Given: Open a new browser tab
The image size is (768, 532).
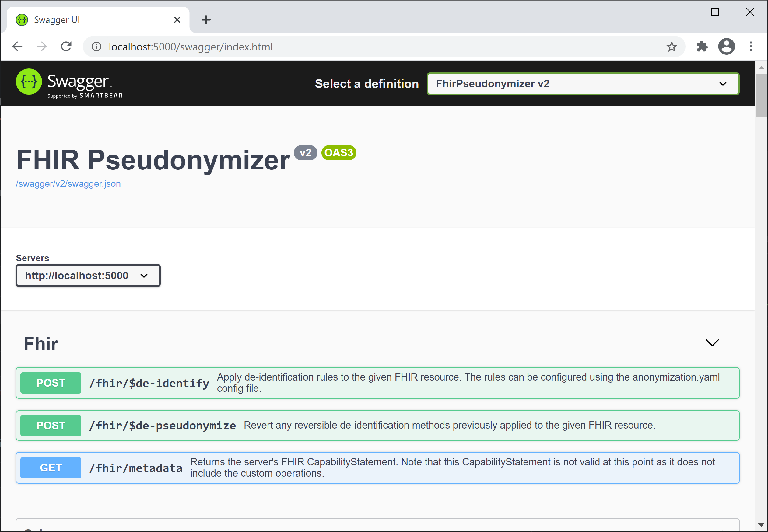Looking at the screenshot, I should [x=206, y=20].
